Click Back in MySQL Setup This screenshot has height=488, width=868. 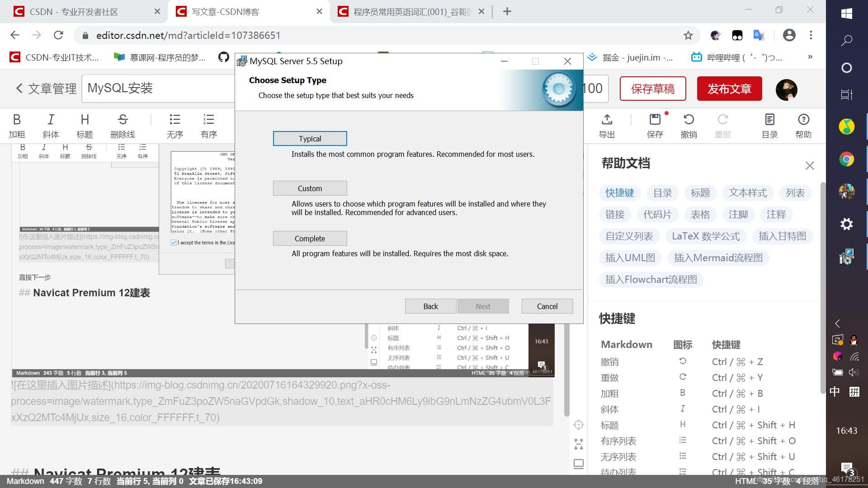coord(430,306)
